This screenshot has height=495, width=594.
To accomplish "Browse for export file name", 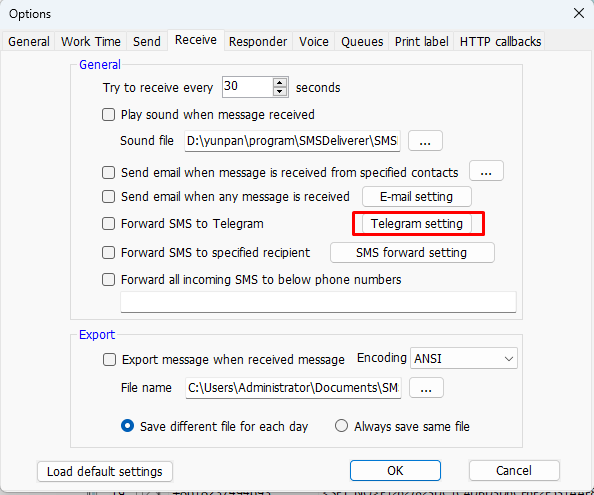I will (426, 388).
